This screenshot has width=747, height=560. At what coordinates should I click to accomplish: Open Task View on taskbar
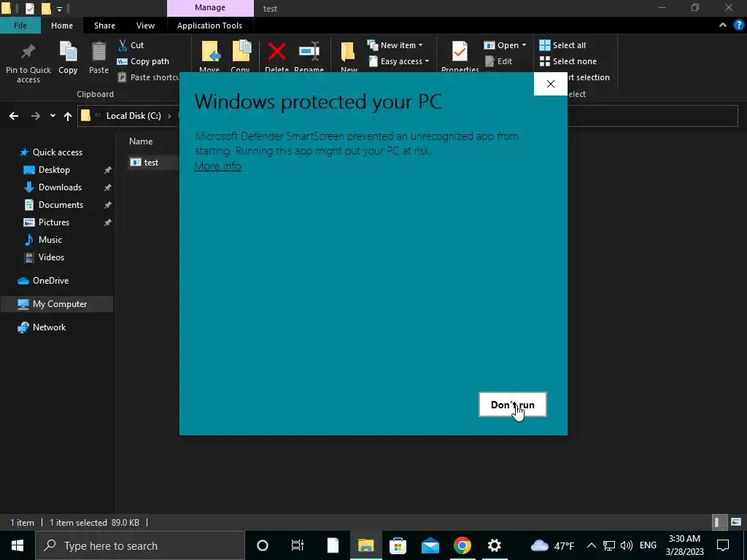pyautogui.click(x=298, y=545)
